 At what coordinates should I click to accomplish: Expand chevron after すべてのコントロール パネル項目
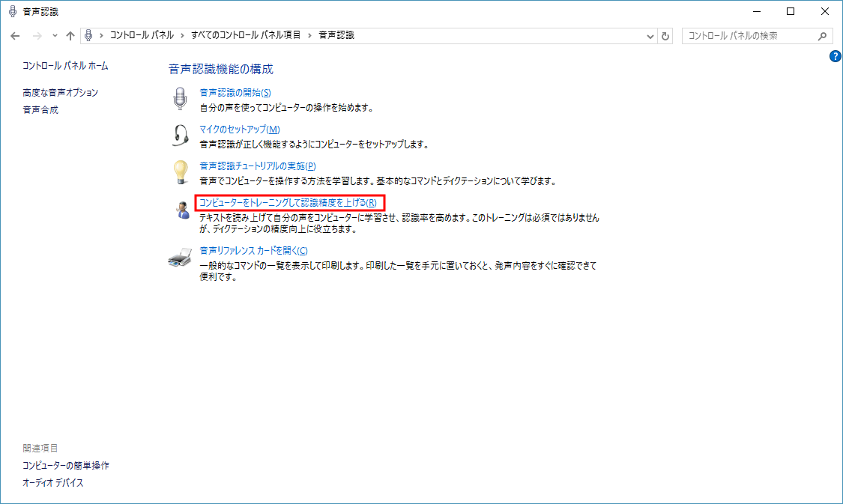point(309,35)
